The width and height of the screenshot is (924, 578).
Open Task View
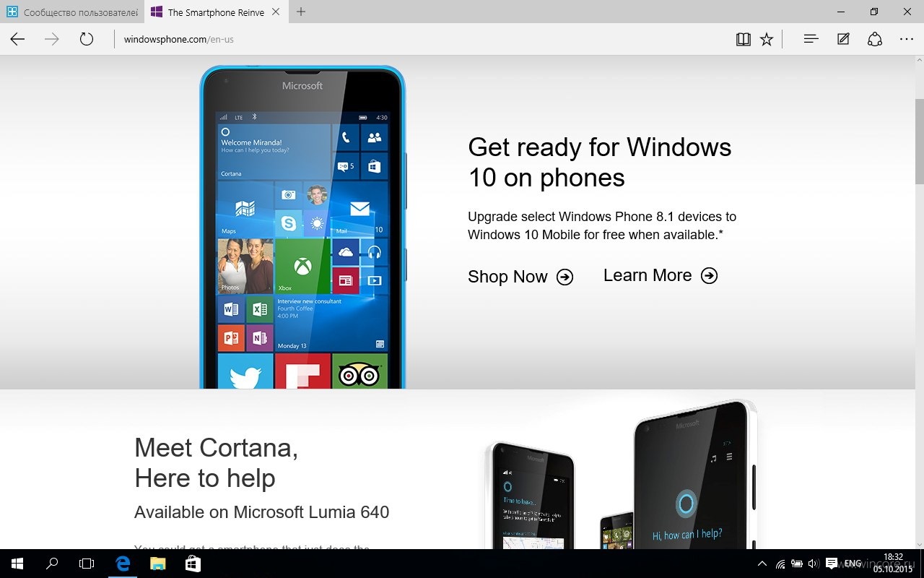pos(87,564)
